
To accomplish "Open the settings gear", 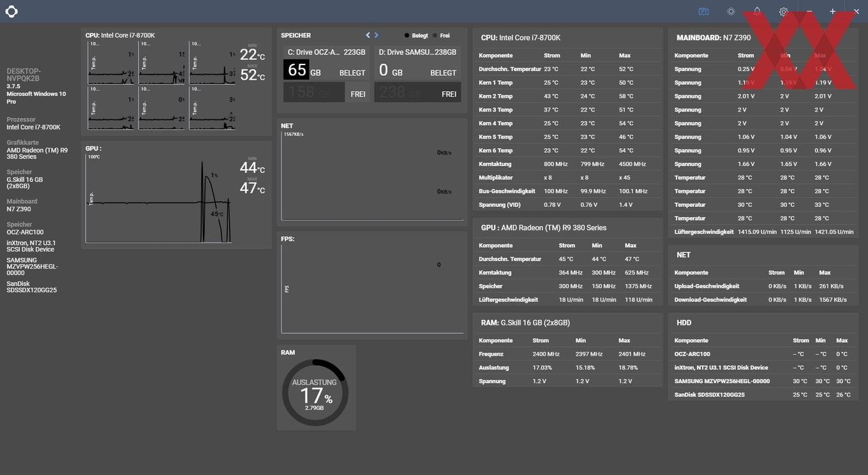I will [783, 11].
